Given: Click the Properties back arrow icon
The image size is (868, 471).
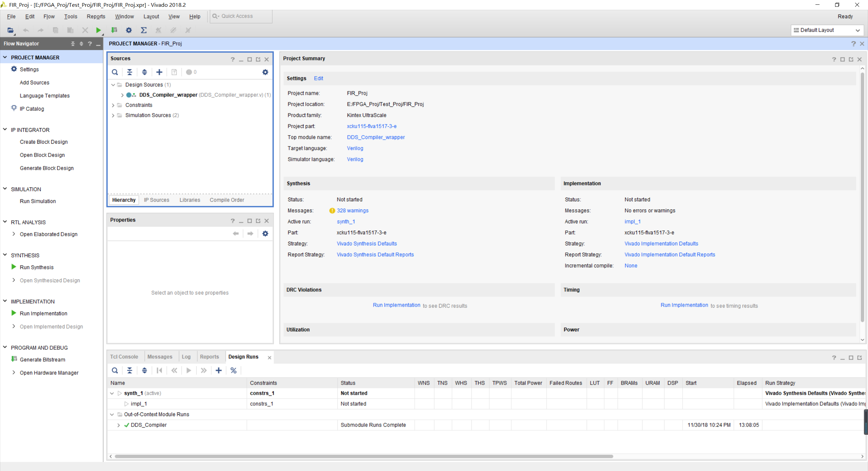Looking at the screenshot, I should (236, 233).
